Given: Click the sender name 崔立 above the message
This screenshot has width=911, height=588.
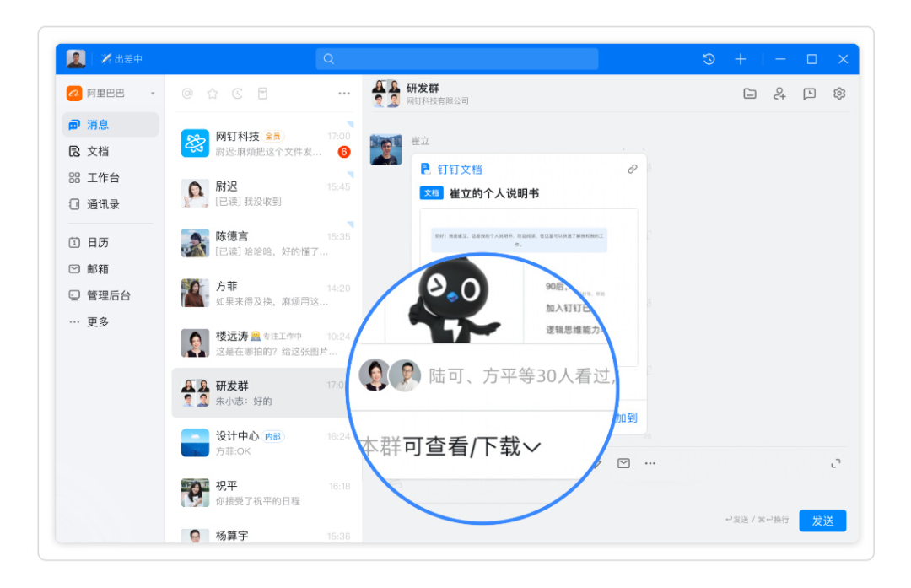Looking at the screenshot, I should [x=420, y=141].
